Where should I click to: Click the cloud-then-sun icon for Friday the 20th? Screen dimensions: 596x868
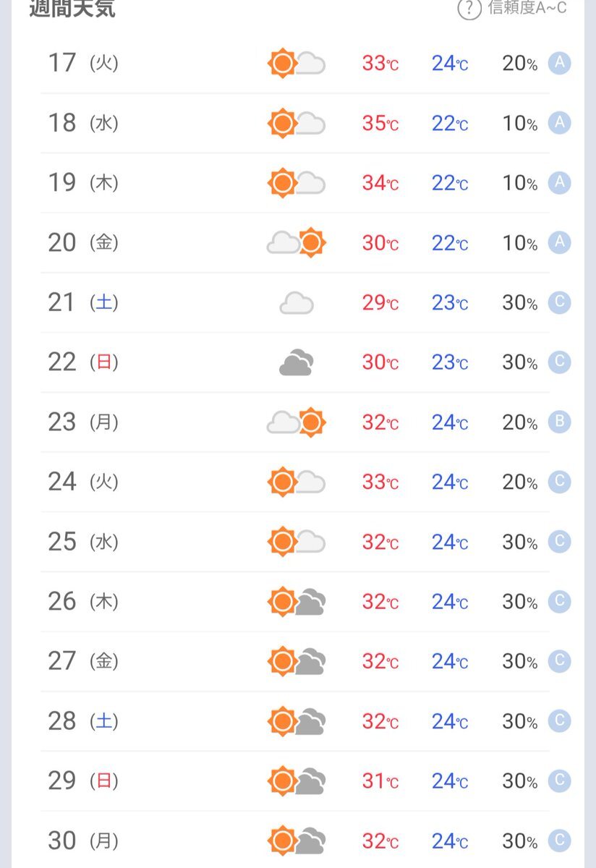point(297,243)
